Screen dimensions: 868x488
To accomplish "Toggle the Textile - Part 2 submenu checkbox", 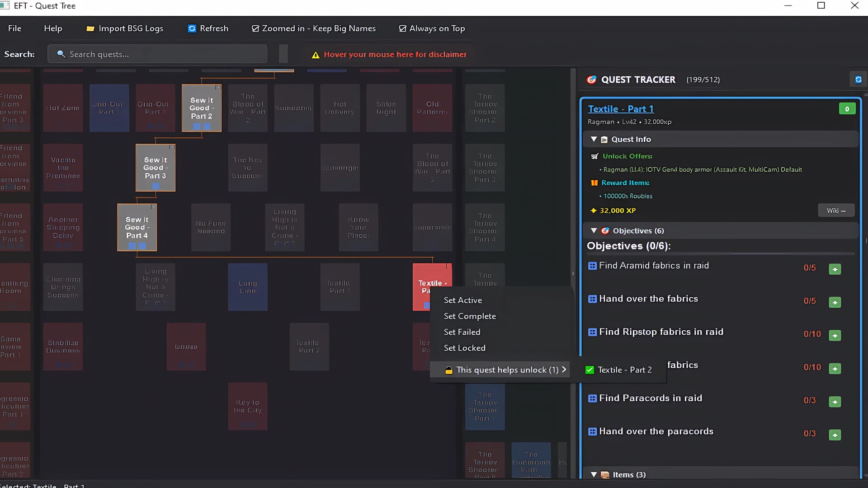I will [x=590, y=370].
